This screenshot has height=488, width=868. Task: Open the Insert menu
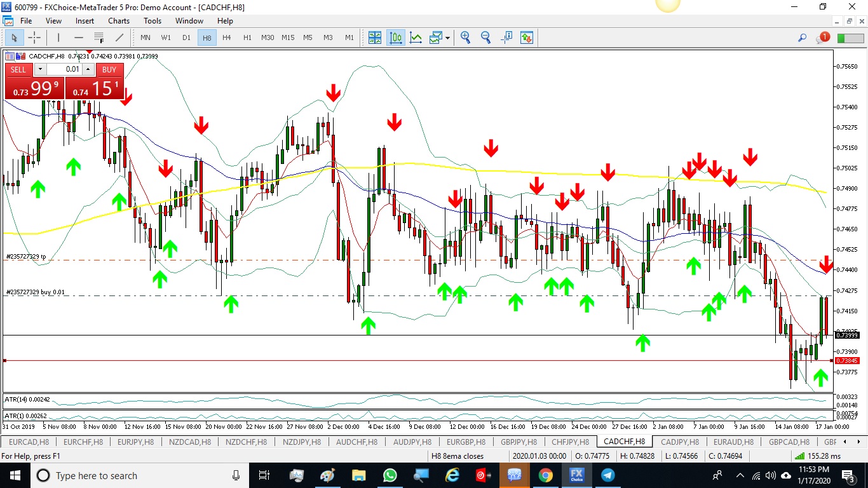coord(85,21)
